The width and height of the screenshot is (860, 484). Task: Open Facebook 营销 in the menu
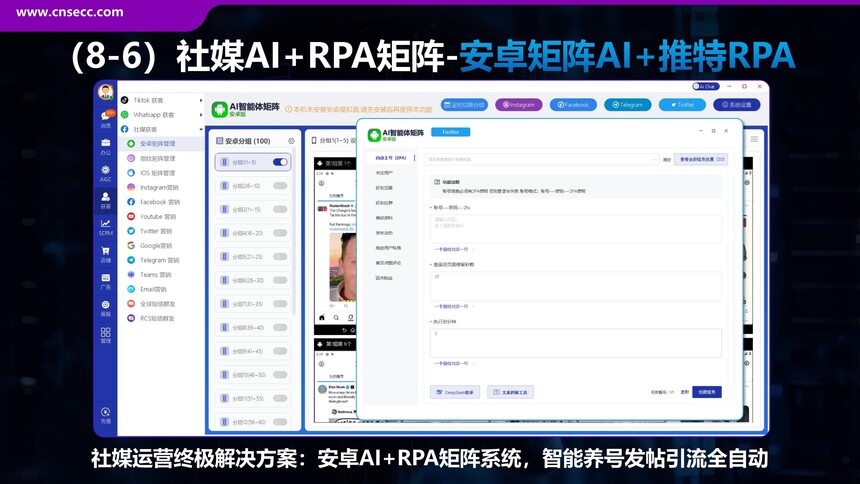tap(160, 202)
